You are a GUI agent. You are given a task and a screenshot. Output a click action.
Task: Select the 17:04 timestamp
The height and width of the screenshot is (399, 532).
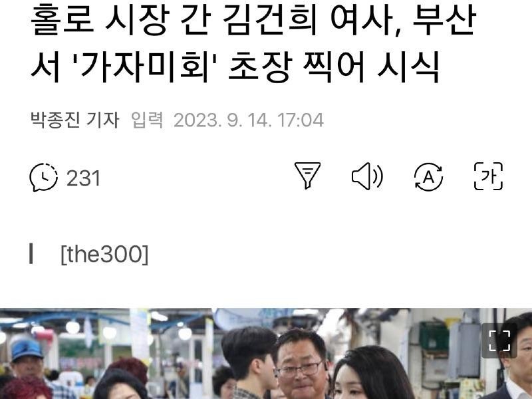tap(301, 120)
